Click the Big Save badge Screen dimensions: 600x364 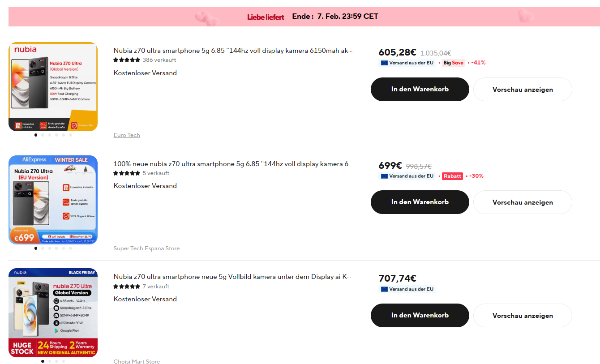click(453, 63)
